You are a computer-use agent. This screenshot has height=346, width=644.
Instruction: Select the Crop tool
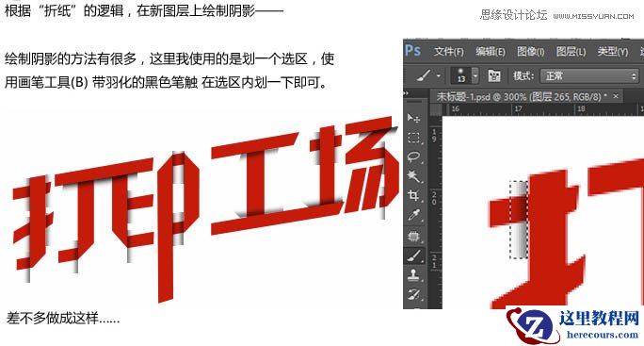[x=413, y=195]
